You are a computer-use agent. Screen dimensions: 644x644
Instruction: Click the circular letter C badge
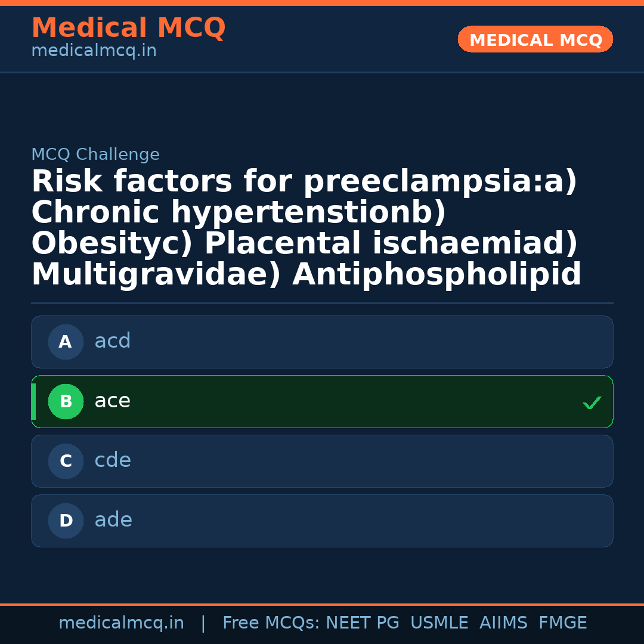pyautogui.click(x=66, y=461)
